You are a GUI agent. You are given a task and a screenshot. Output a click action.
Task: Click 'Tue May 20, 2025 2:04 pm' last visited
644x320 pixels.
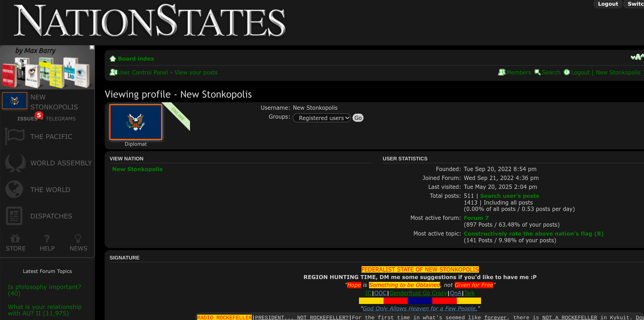pos(500,187)
